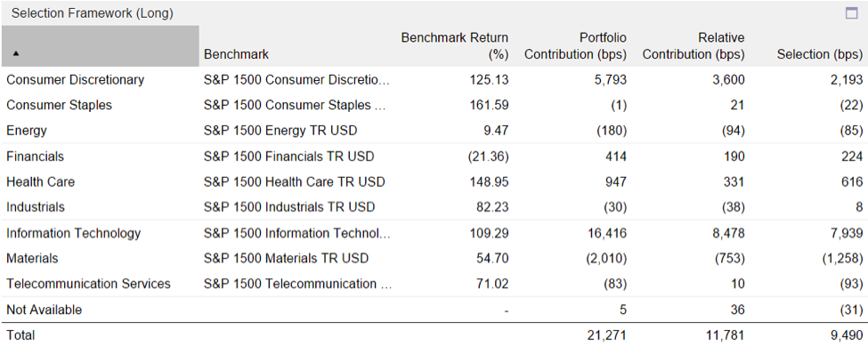This screenshot has height=346, width=868.
Task: Click selection total 9,490
Action: point(847,335)
